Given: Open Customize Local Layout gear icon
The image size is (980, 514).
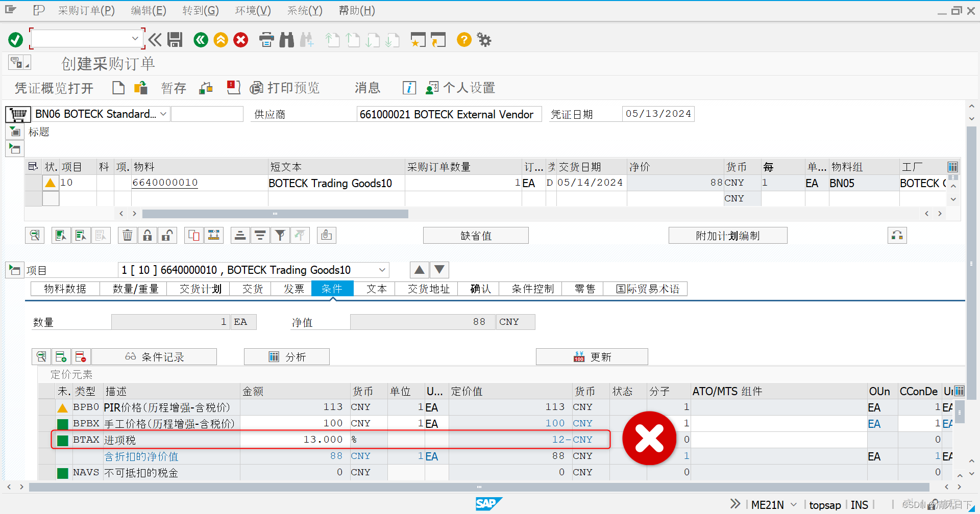Looking at the screenshot, I should 484,40.
